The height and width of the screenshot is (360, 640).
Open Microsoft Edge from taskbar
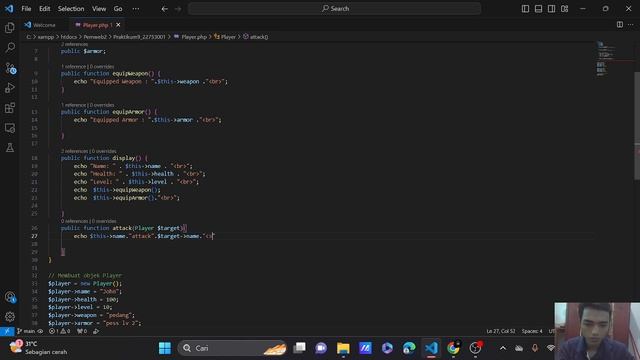click(x=409, y=348)
